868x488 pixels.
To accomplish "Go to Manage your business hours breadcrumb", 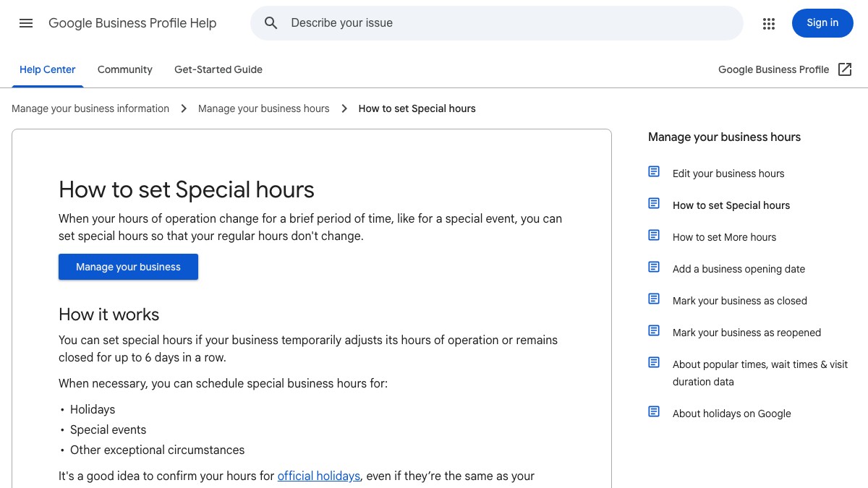I will (x=264, y=108).
